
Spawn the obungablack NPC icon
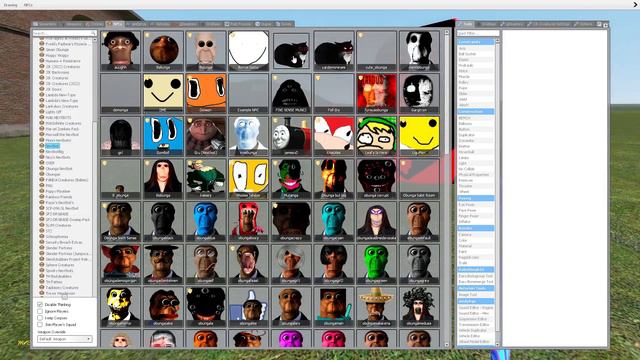[163, 221]
